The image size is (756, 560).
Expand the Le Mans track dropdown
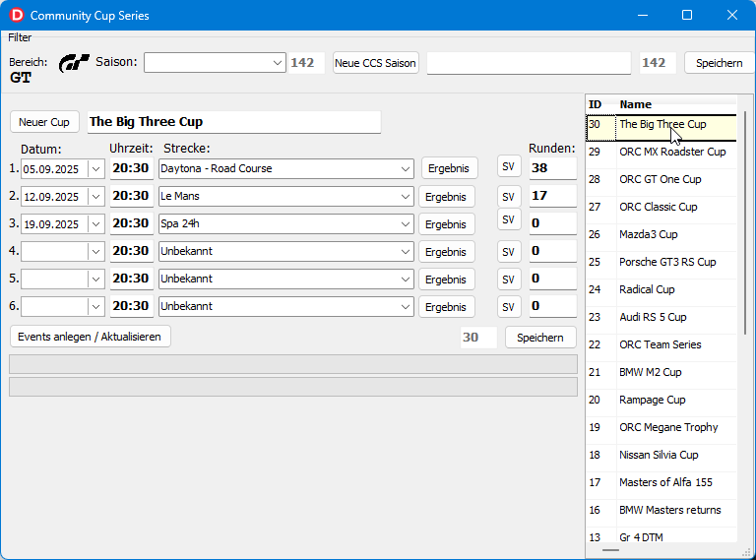(x=406, y=196)
